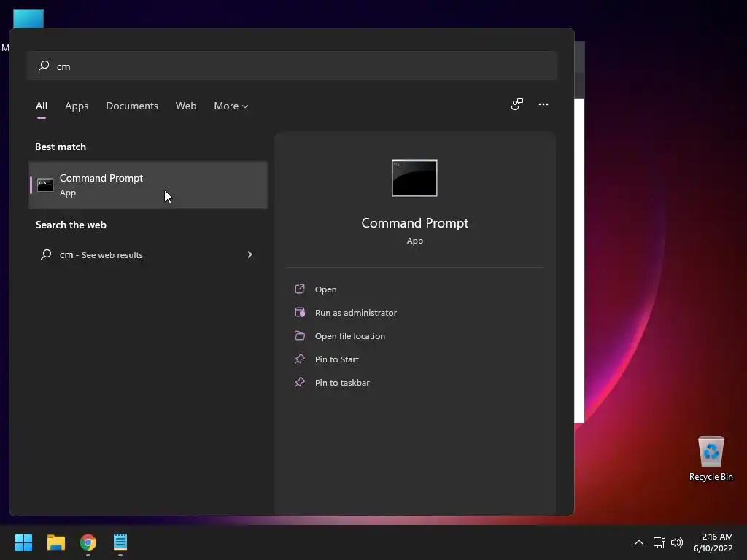Image resolution: width=747 pixels, height=560 pixels.
Task: Switch to the Apps search tab
Action: (77, 106)
